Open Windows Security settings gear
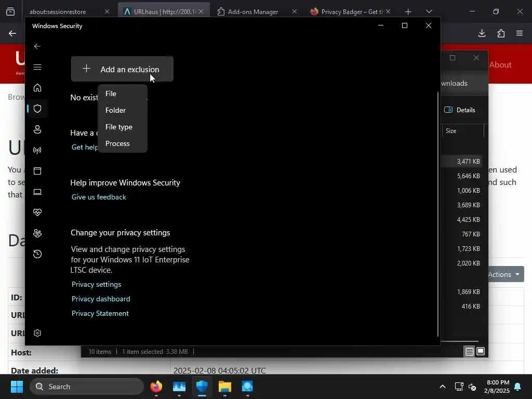532x399 pixels. (37, 333)
